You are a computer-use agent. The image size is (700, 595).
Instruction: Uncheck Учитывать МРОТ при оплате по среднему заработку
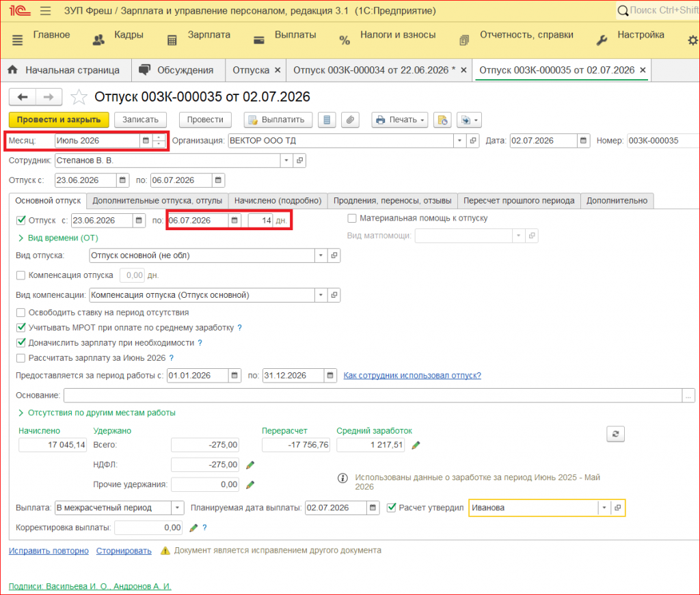pos(21,328)
